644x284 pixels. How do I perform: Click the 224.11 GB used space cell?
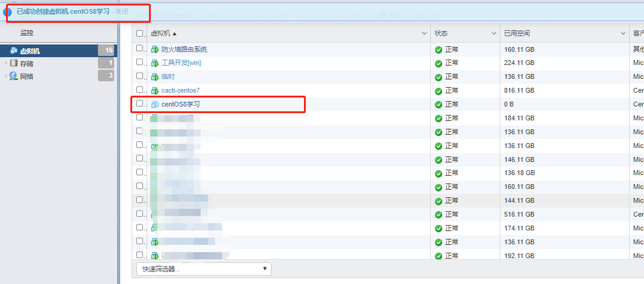pyautogui.click(x=519, y=63)
